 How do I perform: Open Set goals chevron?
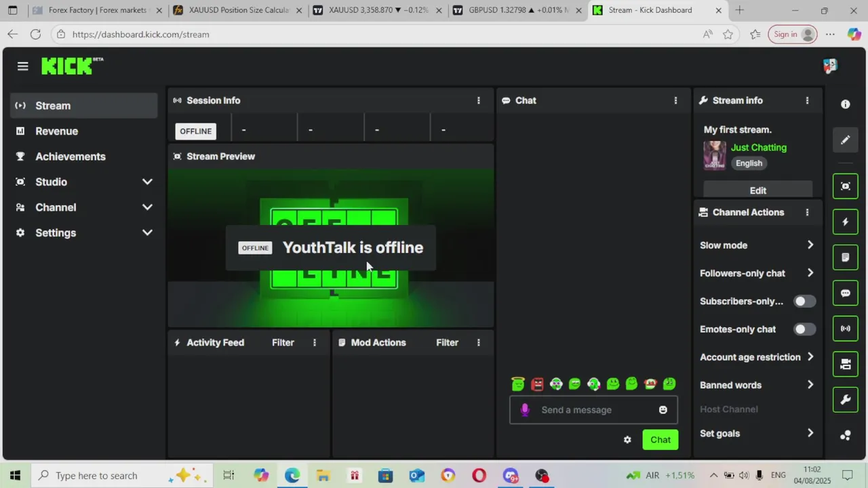click(x=810, y=433)
